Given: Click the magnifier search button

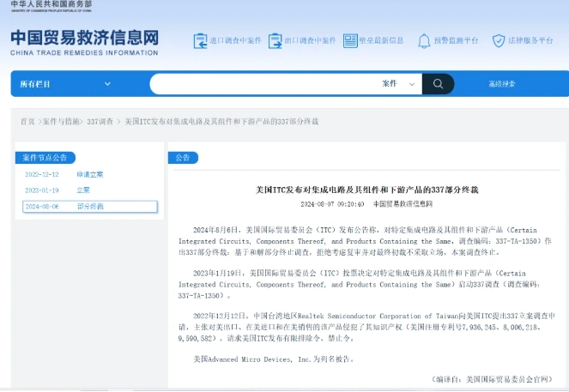Looking at the screenshot, I should click(x=438, y=84).
